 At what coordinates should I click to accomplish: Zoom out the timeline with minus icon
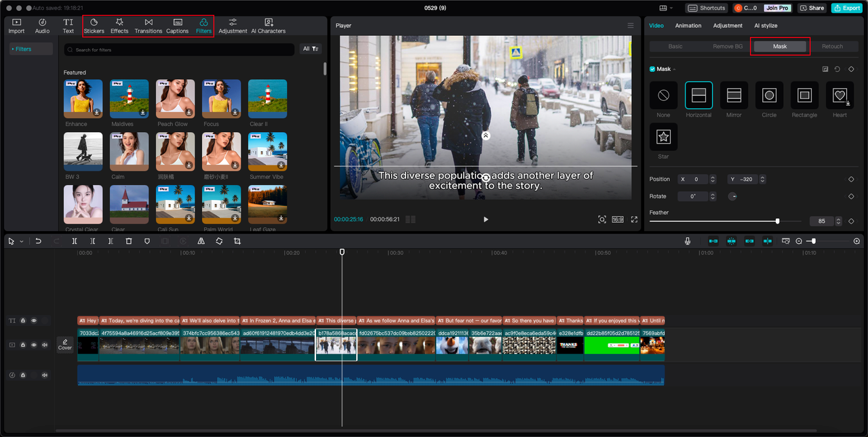click(x=799, y=241)
